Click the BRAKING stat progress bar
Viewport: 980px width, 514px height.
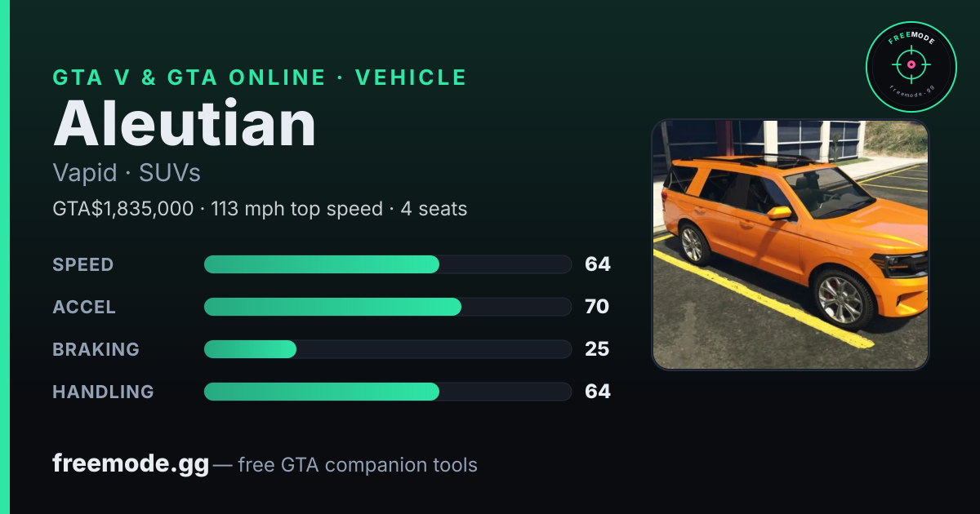pos(387,349)
